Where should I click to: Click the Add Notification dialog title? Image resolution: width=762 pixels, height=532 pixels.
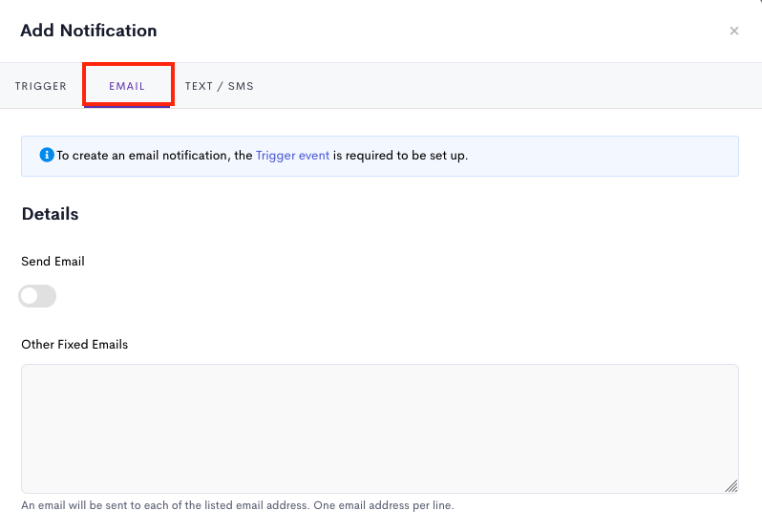pos(89,31)
